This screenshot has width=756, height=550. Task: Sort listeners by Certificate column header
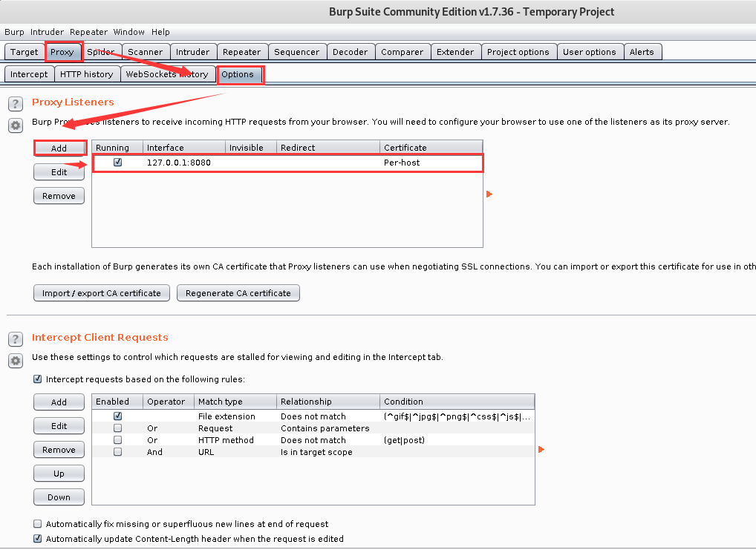click(431, 148)
